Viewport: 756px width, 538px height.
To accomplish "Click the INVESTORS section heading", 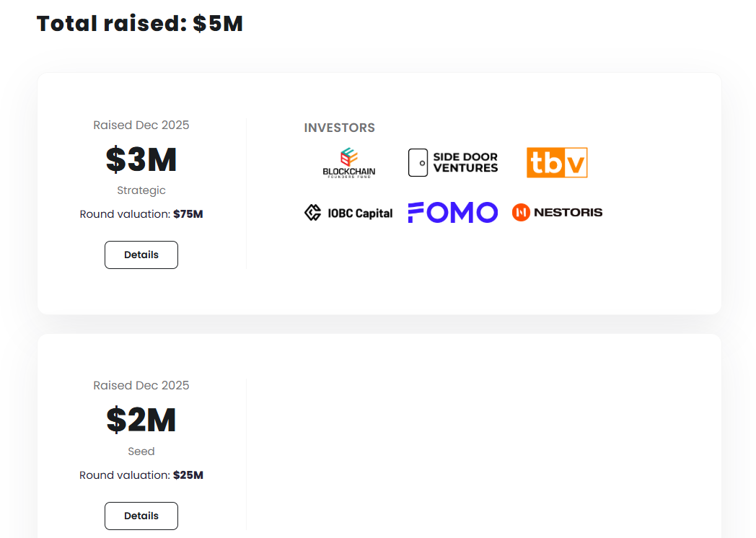I will point(339,128).
